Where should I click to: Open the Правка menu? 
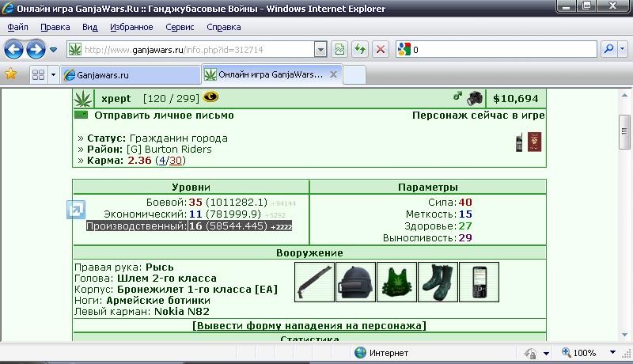(x=55, y=27)
